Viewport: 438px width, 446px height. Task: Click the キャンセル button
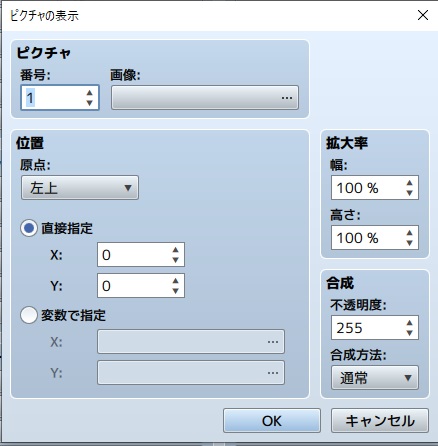coord(380,421)
